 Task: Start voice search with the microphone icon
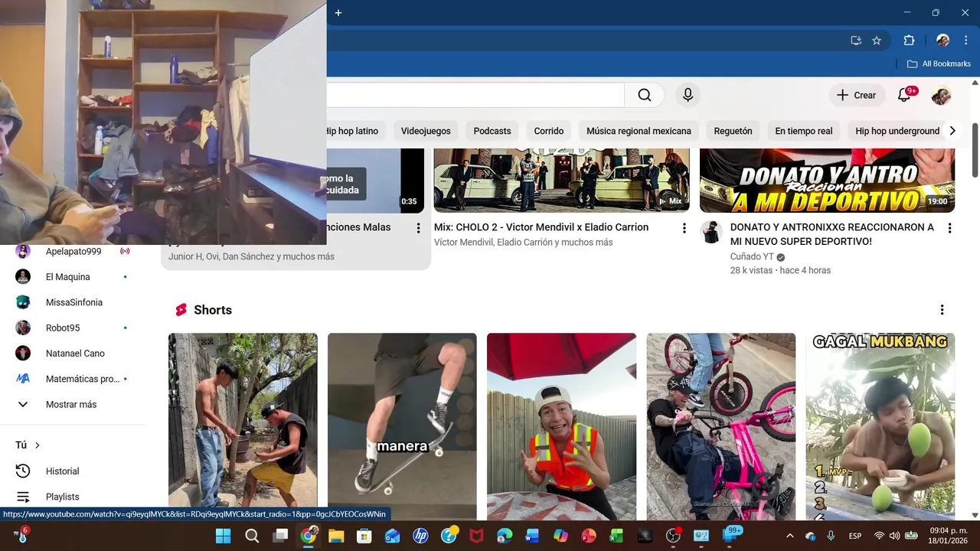[688, 95]
